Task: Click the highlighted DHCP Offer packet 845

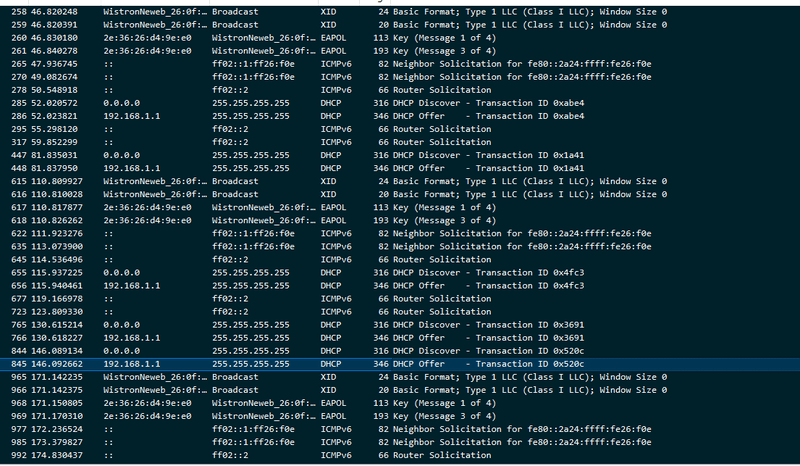Action: coord(400,364)
